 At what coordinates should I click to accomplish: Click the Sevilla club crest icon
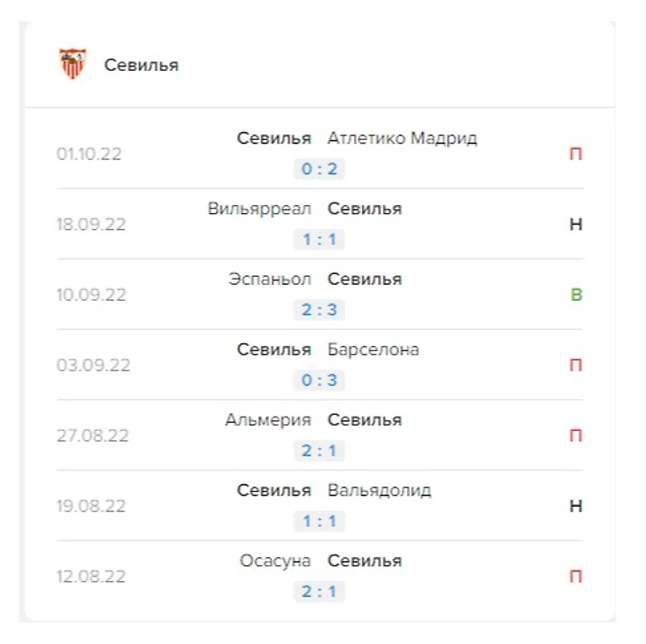coord(72,65)
